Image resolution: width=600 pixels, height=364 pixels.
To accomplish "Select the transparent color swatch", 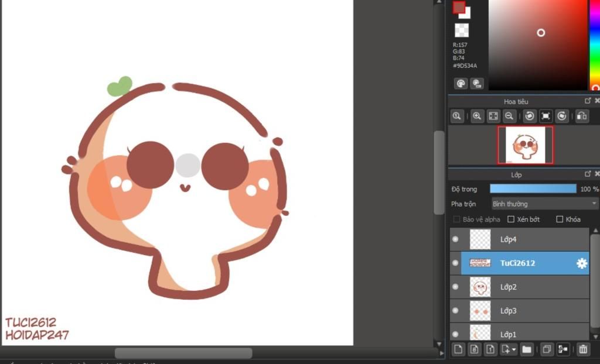I will pyautogui.click(x=462, y=30).
